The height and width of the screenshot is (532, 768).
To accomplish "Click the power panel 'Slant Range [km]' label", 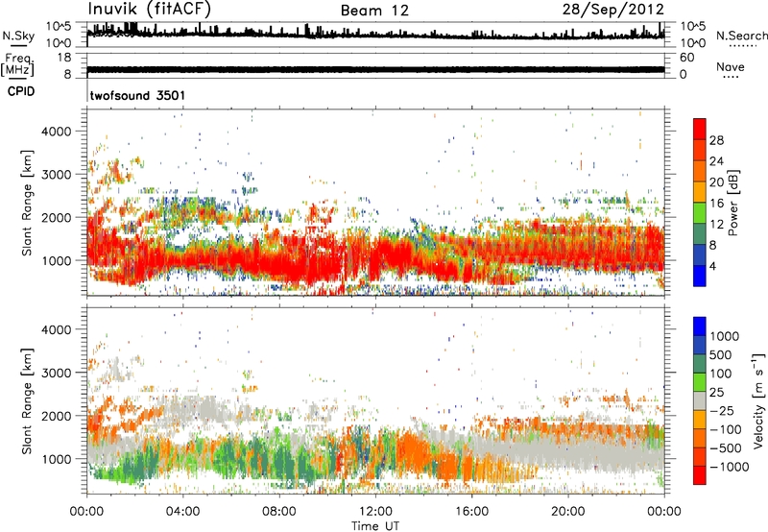I will click(27, 203).
